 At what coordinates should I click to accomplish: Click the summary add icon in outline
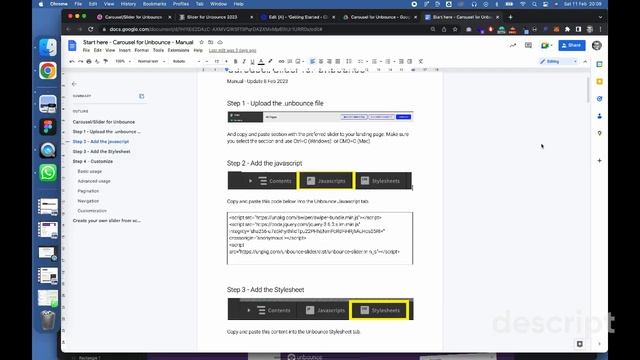(142, 96)
